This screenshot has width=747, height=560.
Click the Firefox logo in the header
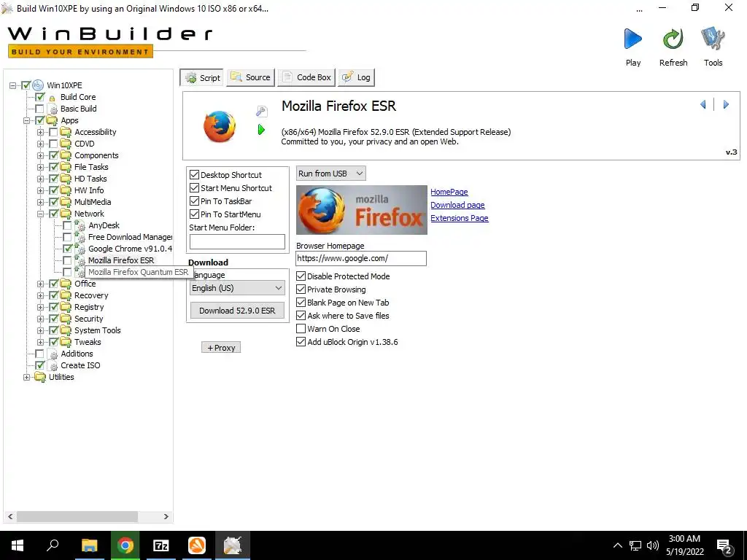click(220, 126)
